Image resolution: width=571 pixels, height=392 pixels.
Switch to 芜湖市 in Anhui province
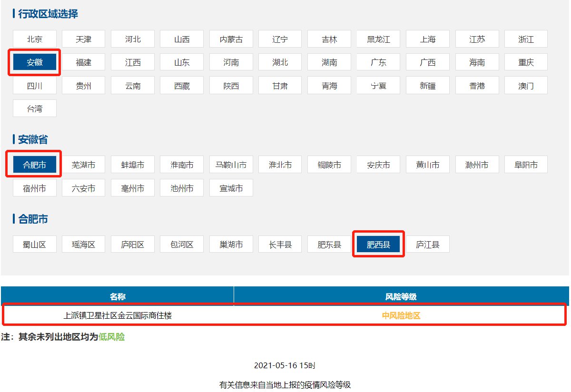[83, 164]
